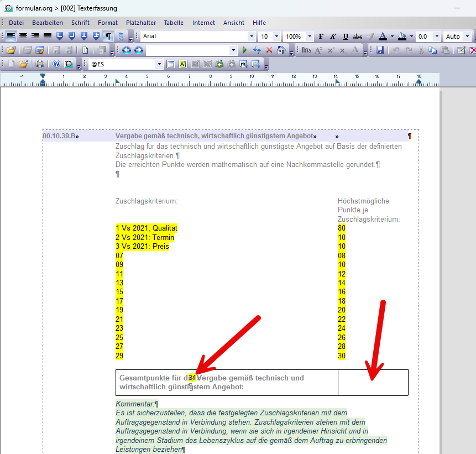Screen dimensions: 476x454
Task: Open the Tabelle menu
Action: 174,23
